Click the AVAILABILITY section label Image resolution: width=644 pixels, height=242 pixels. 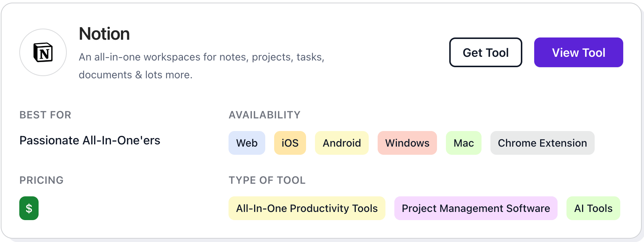click(x=264, y=115)
